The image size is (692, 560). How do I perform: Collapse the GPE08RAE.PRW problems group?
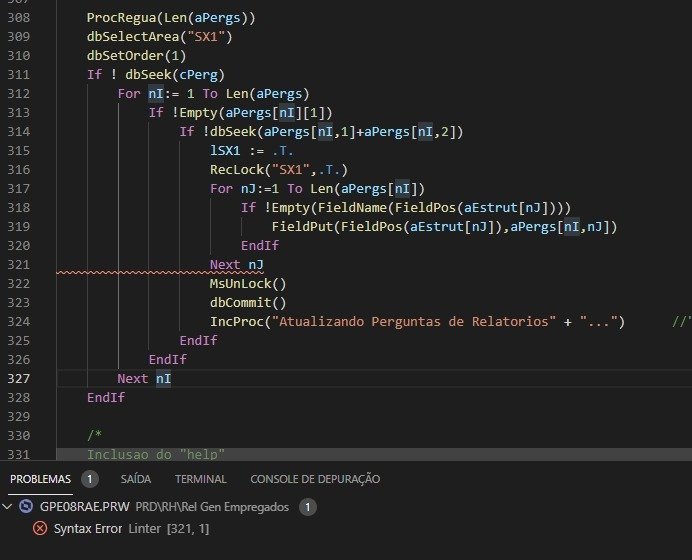[7, 507]
